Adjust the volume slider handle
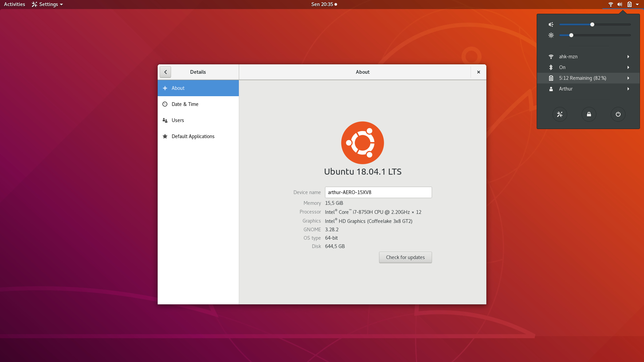Viewport: 644px width, 362px height. pos(592,24)
